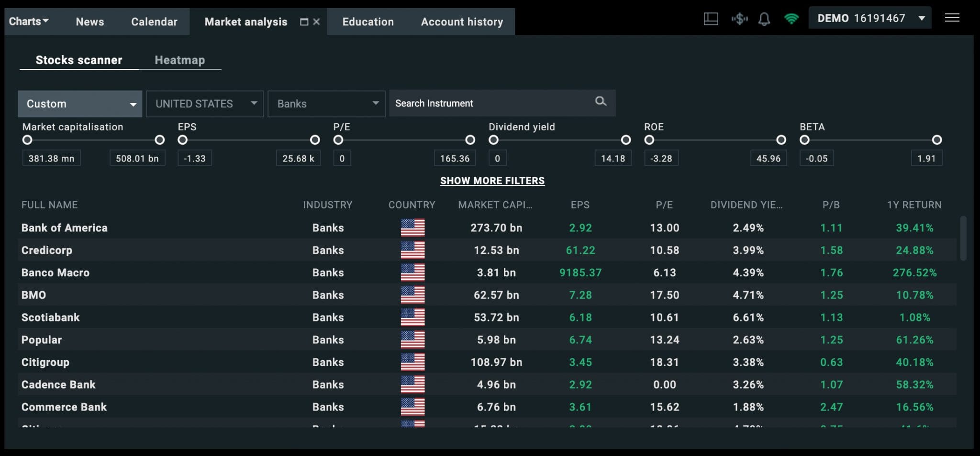Click the US flag in Bank of America row
The image size is (980, 456).
pos(412,228)
